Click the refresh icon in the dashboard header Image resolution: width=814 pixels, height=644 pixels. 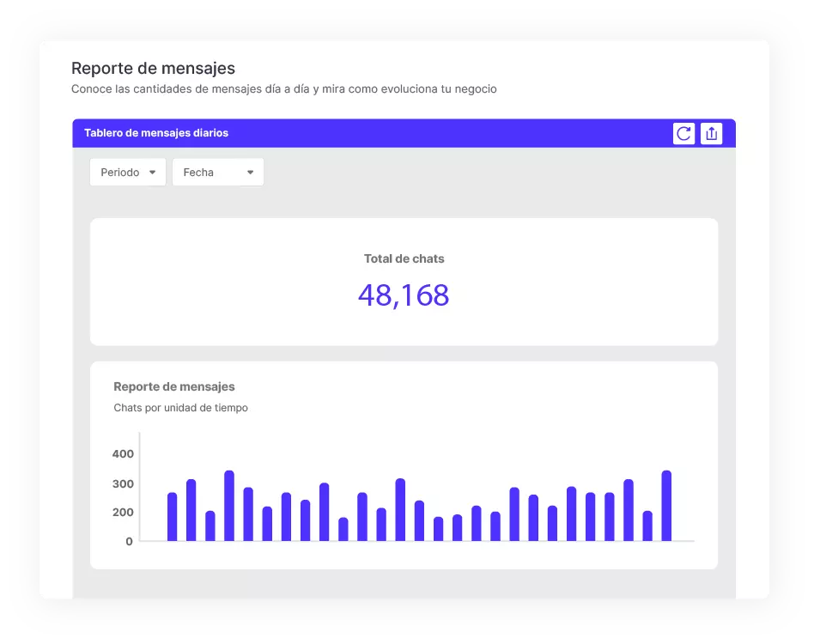[x=683, y=133]
